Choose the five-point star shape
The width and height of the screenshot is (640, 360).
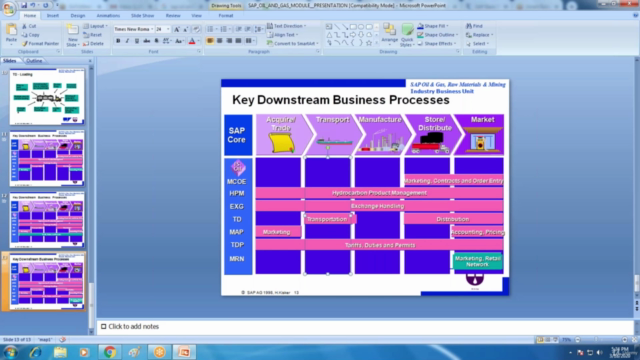[369, 43]
